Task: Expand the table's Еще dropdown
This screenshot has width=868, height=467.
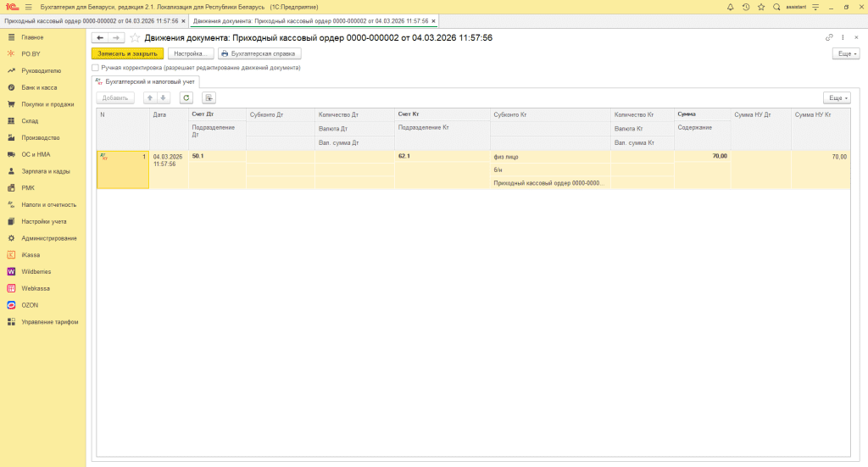Action: pos(836,97)
